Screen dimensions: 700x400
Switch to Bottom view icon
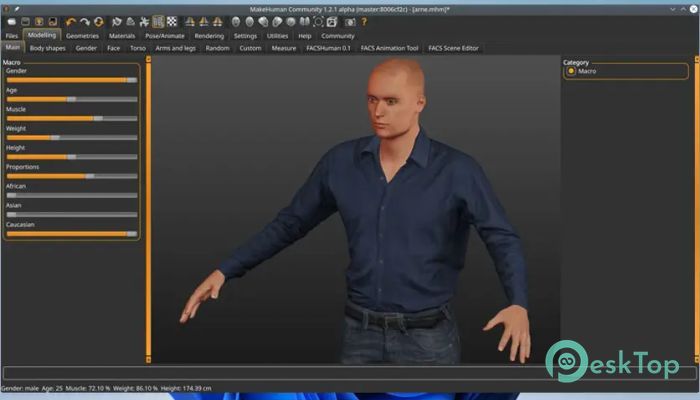(x=304, y=21)
